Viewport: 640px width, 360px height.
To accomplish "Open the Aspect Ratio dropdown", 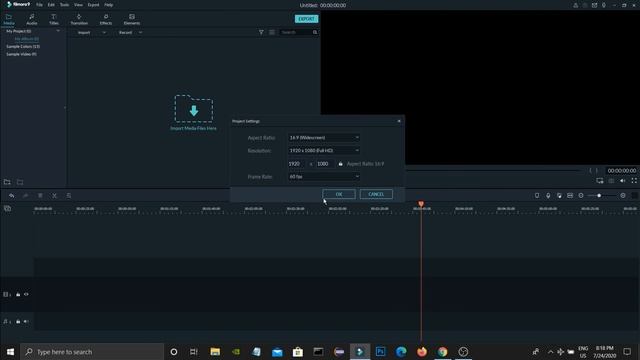I will (x=324, y=138).
